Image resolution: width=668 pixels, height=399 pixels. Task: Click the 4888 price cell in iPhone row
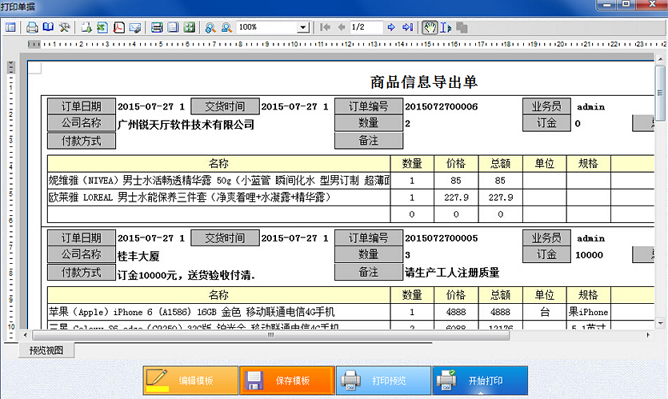456,312
